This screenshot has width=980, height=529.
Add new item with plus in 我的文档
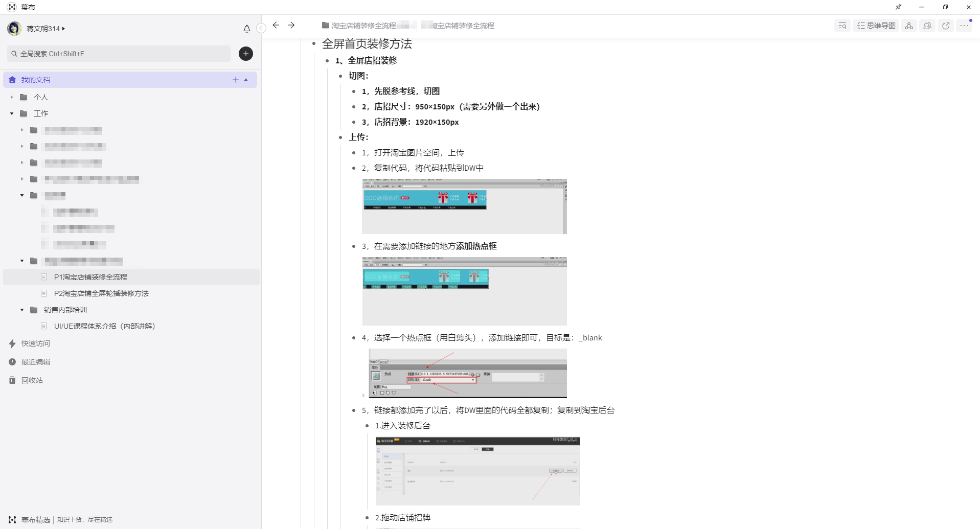coord(236,80)
